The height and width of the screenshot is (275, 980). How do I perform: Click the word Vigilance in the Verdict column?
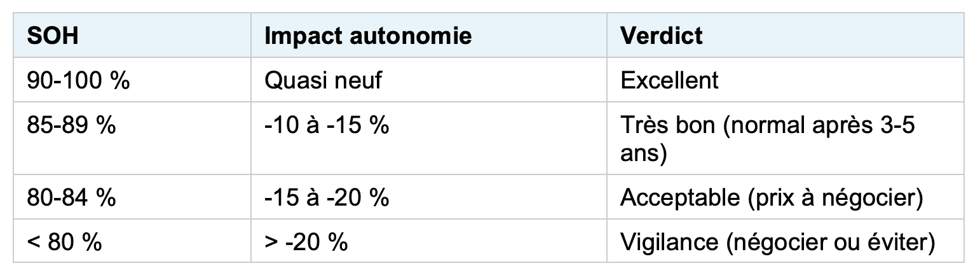(x=670, y=242)
